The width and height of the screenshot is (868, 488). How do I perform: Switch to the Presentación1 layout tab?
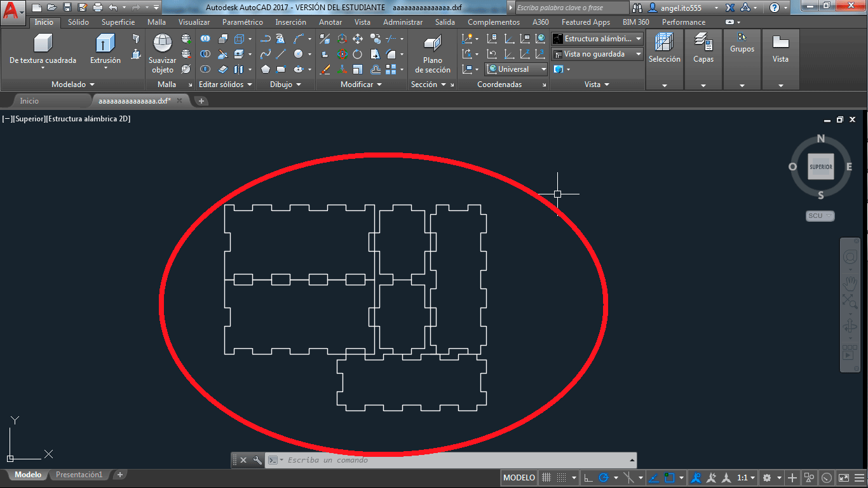79,475
